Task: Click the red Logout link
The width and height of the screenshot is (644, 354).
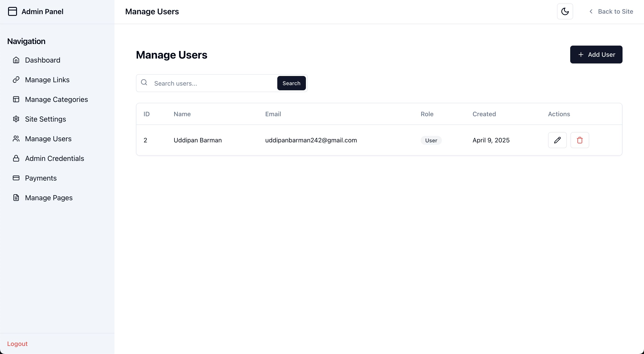Action: tap(17, 344)
